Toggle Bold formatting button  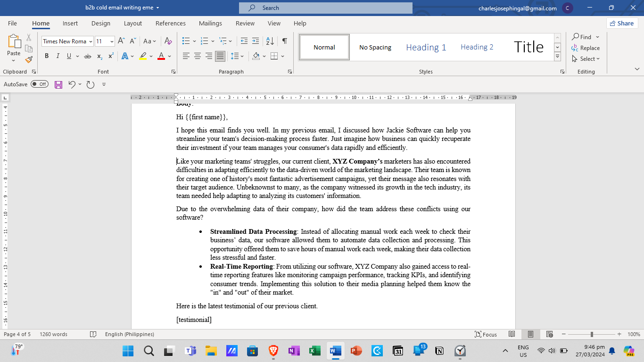coord(47,56)
